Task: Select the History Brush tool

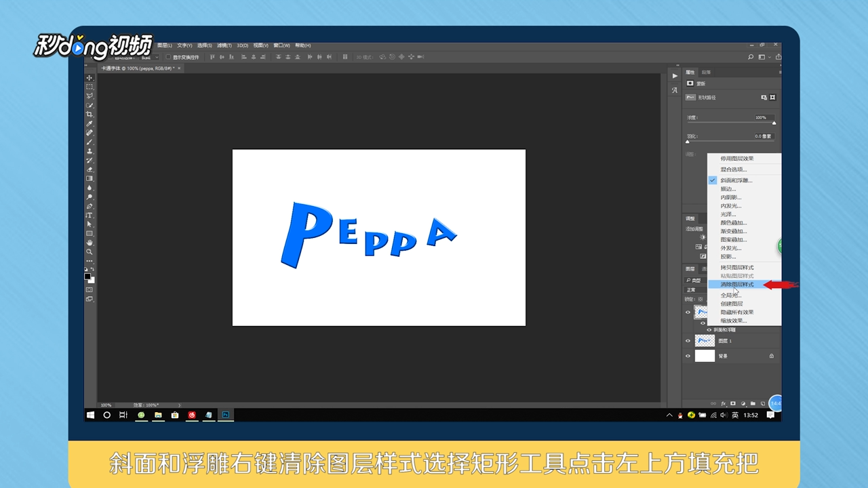Action: click(90, 160)
